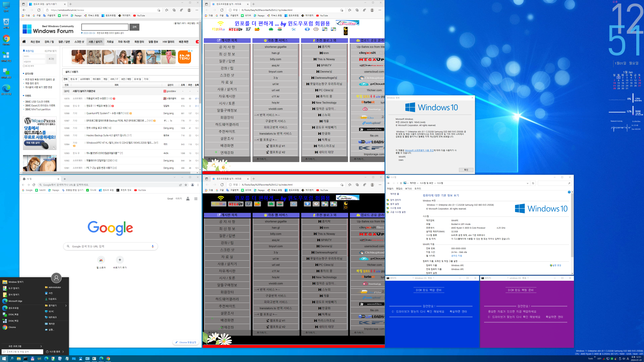
Task: Toggle moon/sun theme switch in light-theme favorites page
Action: pyautogui.click(x=346, y=31)
